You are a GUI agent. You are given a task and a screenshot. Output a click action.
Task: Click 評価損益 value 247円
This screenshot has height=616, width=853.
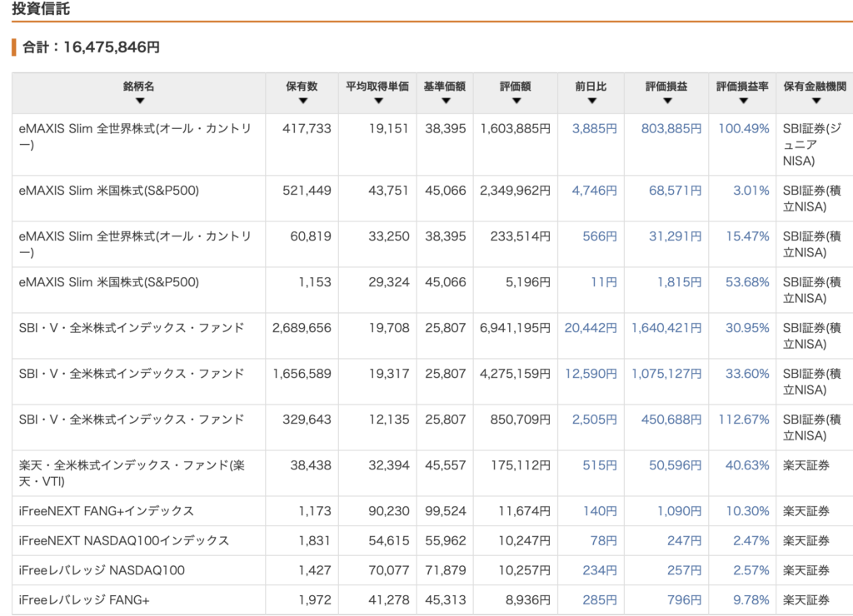[x=685, y=540]
